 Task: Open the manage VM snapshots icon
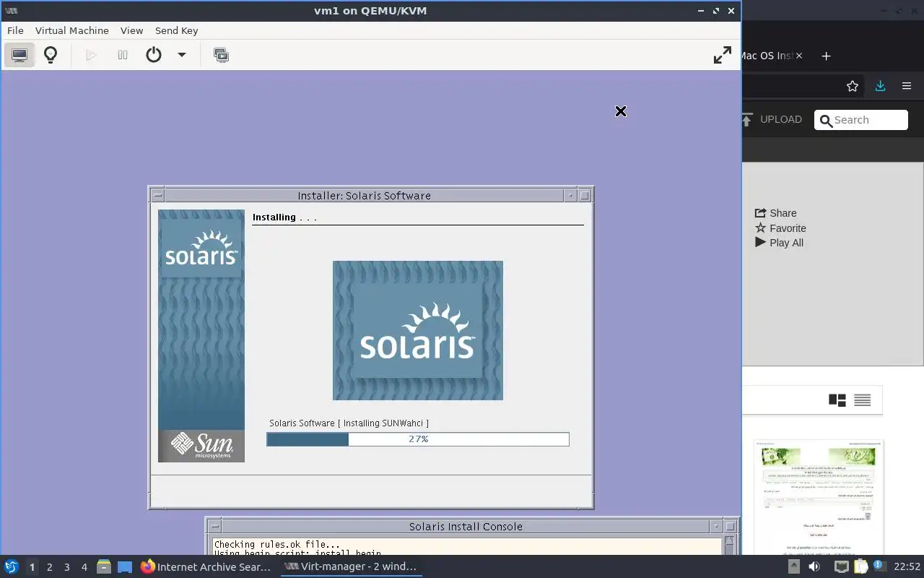pyautogui.click(x=222, y=55)
